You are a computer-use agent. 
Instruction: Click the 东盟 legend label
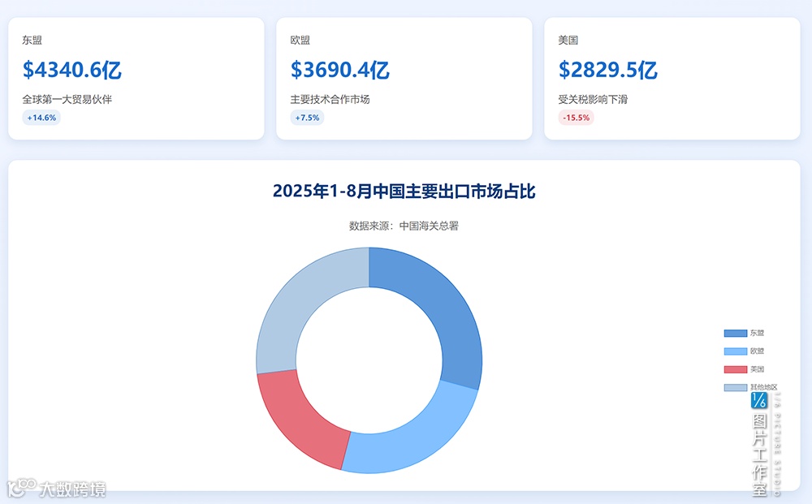tap(757, 334)
